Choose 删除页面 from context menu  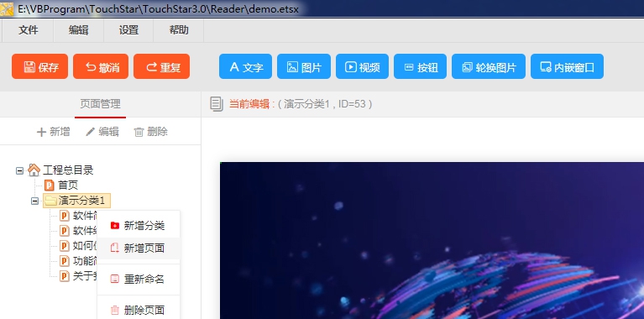tap(139, 310)
